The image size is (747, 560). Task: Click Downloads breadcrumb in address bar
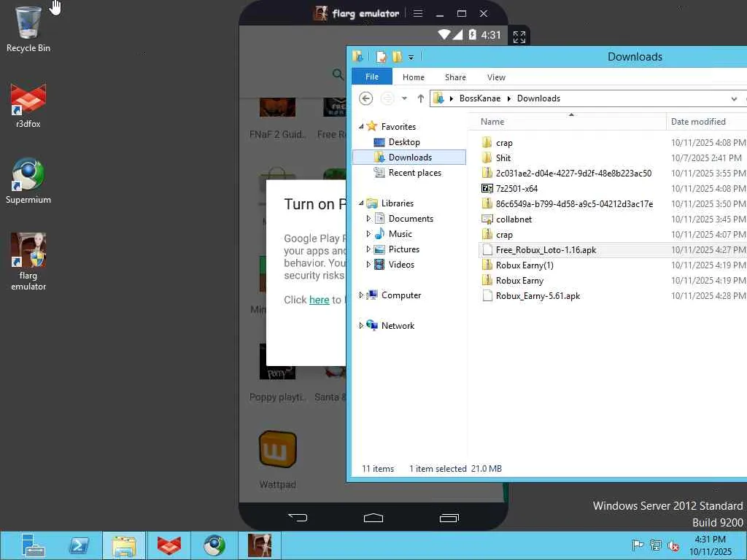[x=538, y=98]
